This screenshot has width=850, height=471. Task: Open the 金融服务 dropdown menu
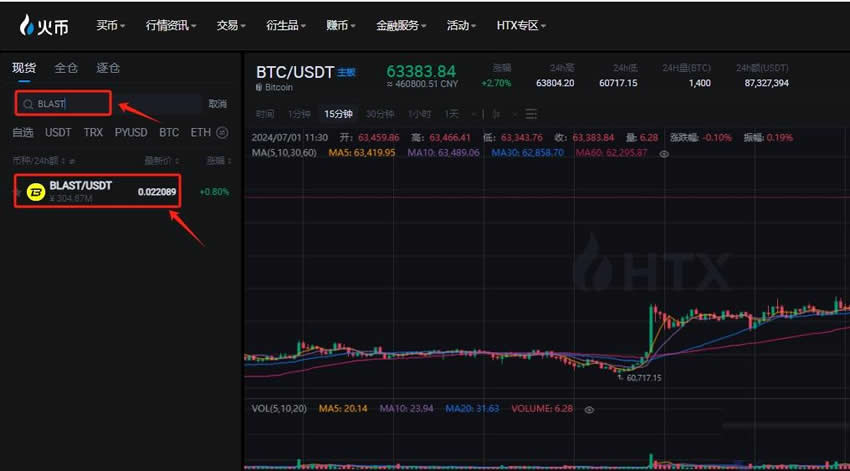click(x=401, y=25)
